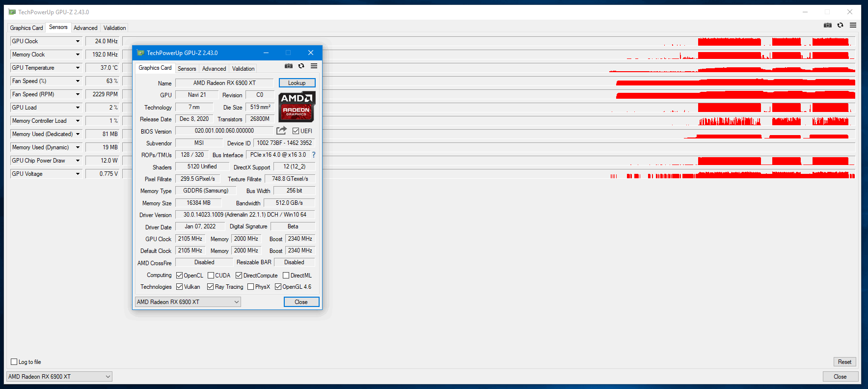Screen dimensions: 868x389
Task: Click the GPU Temperature graph
Action: 488,68
